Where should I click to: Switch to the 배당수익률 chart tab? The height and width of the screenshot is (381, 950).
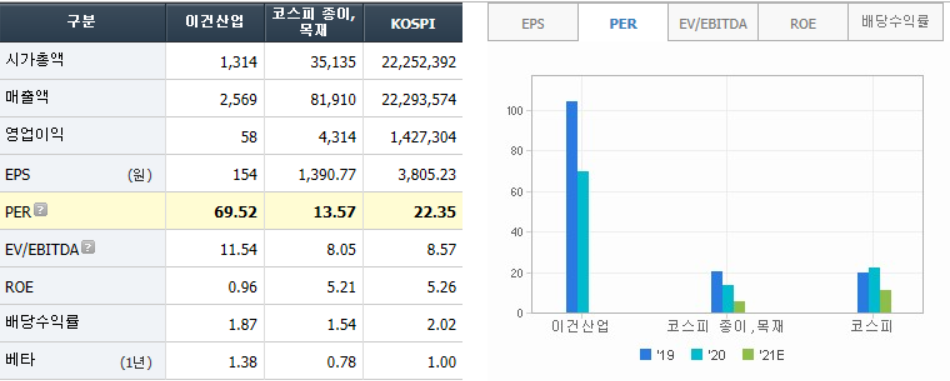(x=895, y=23)
